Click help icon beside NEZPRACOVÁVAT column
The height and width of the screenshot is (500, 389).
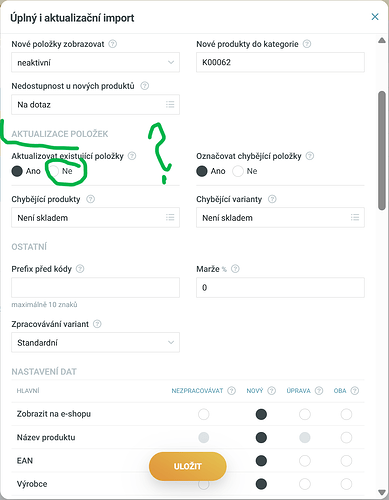[x=231, y=391]
